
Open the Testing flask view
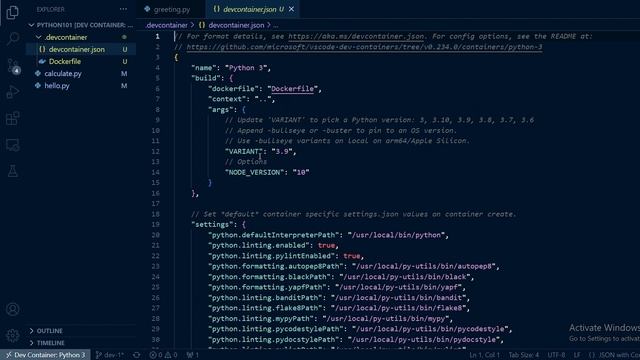(13, 171)
